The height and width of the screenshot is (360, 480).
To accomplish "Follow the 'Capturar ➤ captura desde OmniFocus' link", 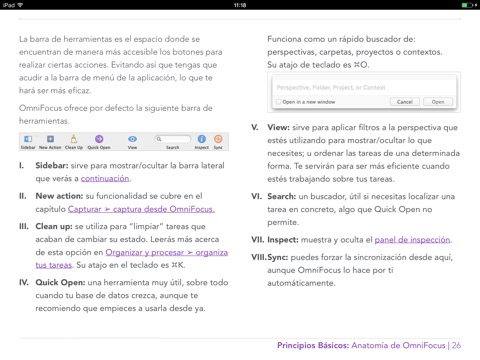I will pyautogui.click(x=141, y=209).
